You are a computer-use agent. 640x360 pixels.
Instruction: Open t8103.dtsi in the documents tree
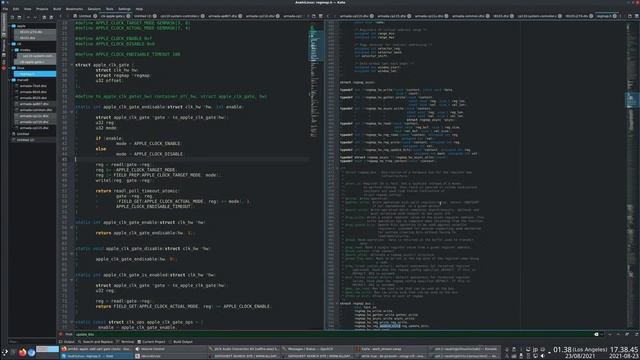pos(35,38)
